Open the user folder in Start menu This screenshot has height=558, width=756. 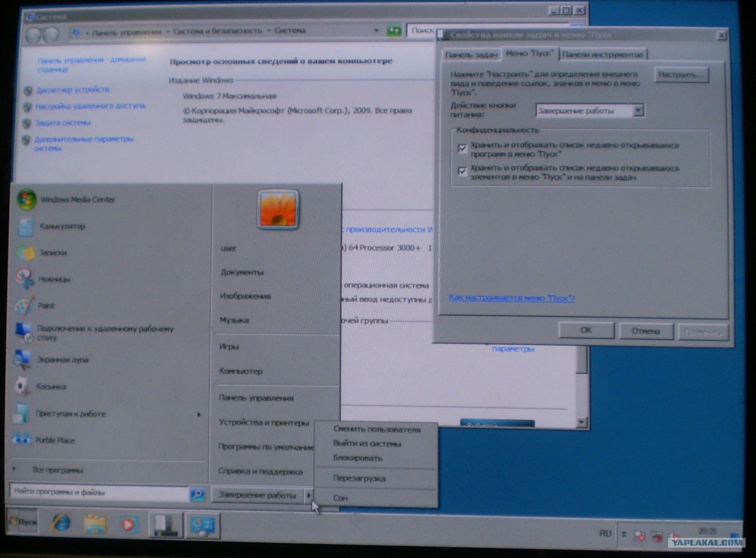[229, 249]
